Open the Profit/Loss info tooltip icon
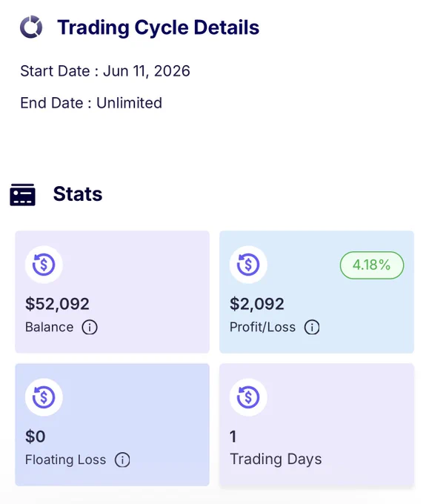The width and height of the screenshot is (429, 504). (x=312, y=328)
